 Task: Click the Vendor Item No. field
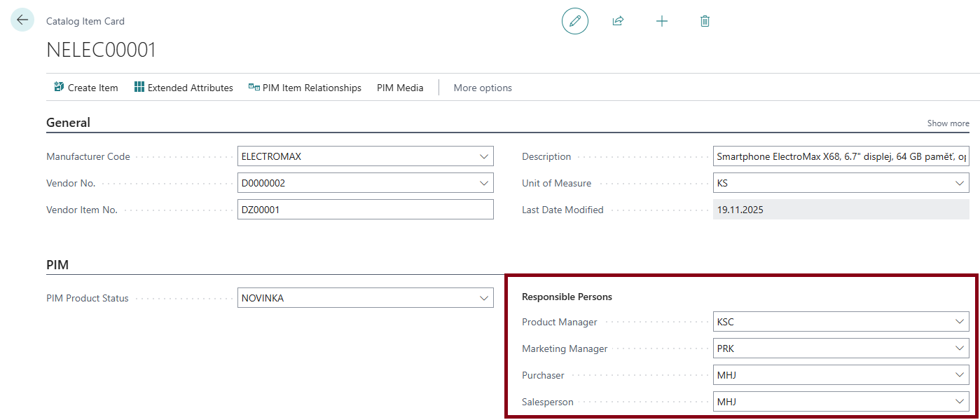[365, 210]
